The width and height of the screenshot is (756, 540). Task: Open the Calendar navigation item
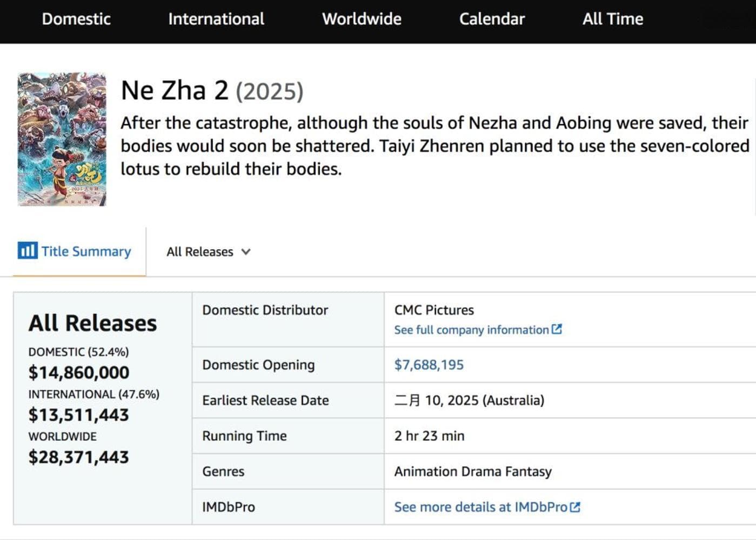pos(492,19)
